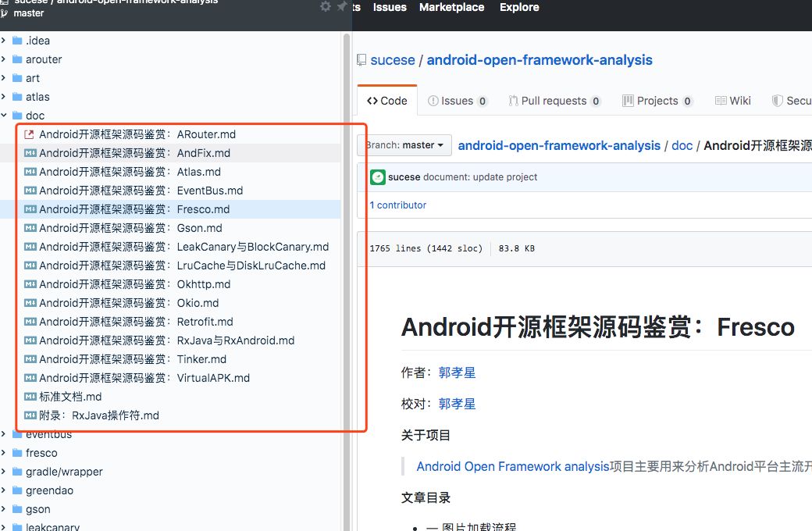This screenshot has height=531, width=812.
Task: Click the fresco folder icon
Action: pos(17,453)
